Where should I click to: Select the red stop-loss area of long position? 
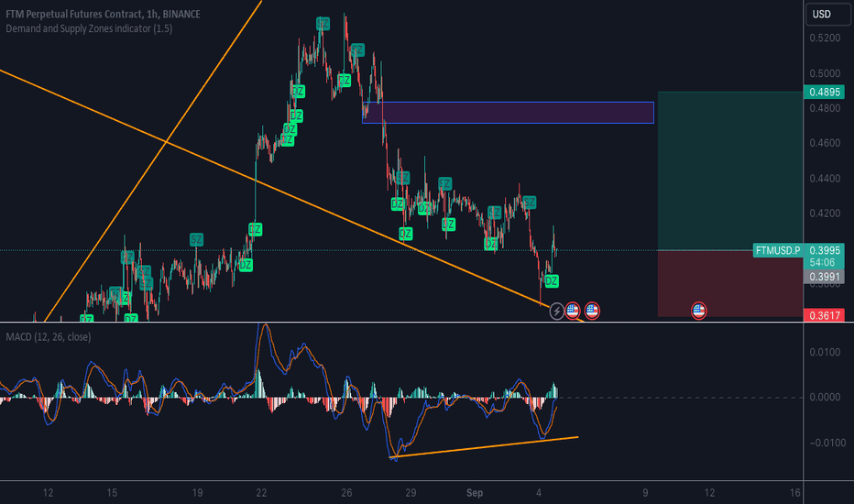[729, 283]
